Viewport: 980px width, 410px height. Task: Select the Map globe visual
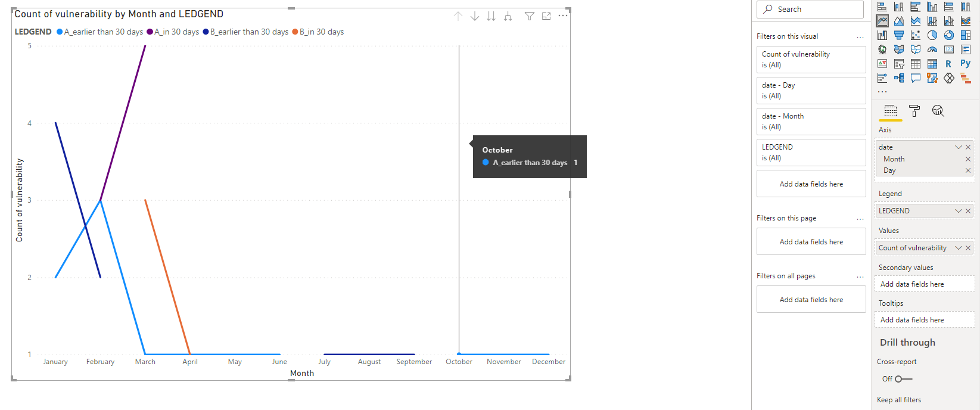[882, 49]
